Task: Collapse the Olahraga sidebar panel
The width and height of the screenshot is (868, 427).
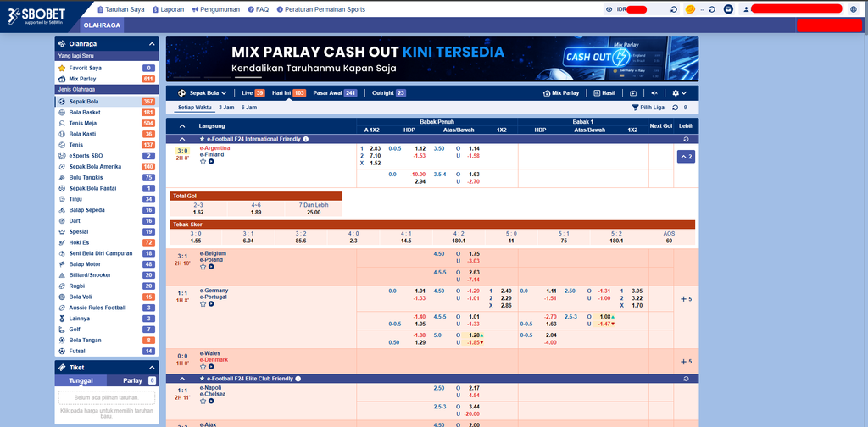Action: [152, 44]
